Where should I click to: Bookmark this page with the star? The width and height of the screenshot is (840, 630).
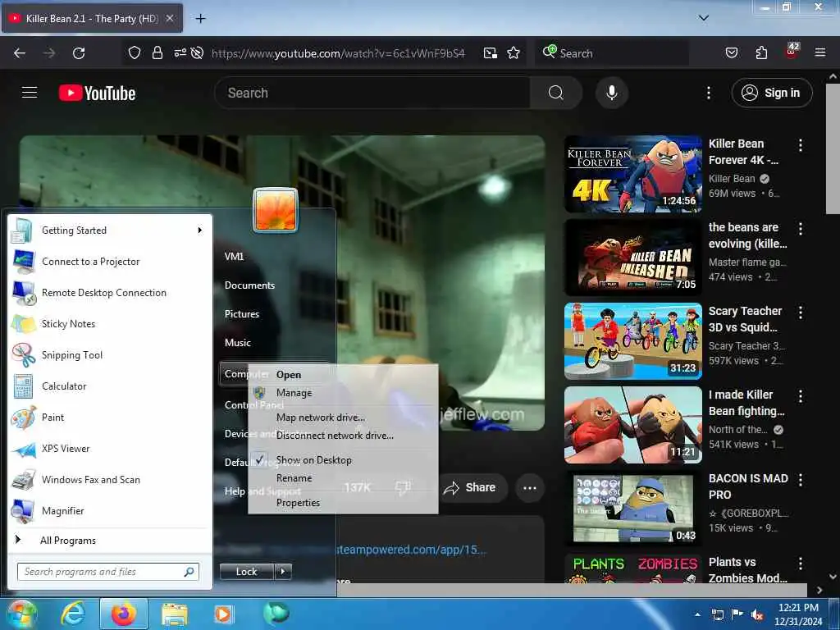point(514,52)
